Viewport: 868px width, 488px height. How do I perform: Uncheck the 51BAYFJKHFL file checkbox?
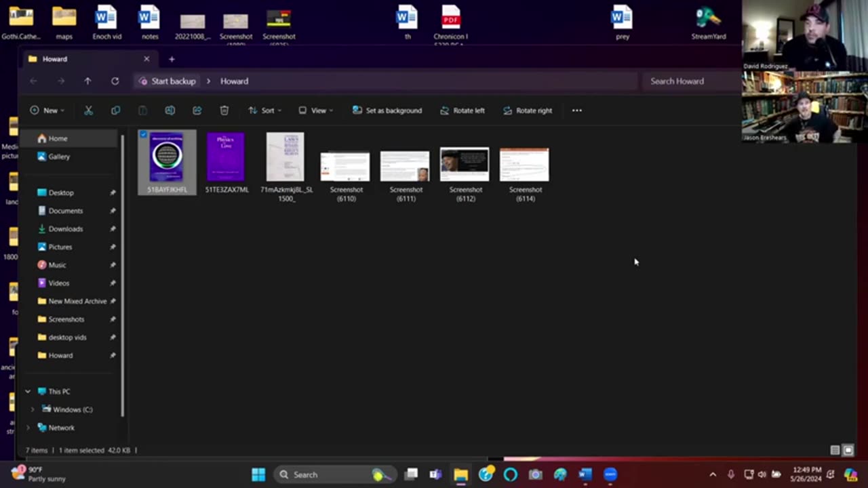click(143, 135)
